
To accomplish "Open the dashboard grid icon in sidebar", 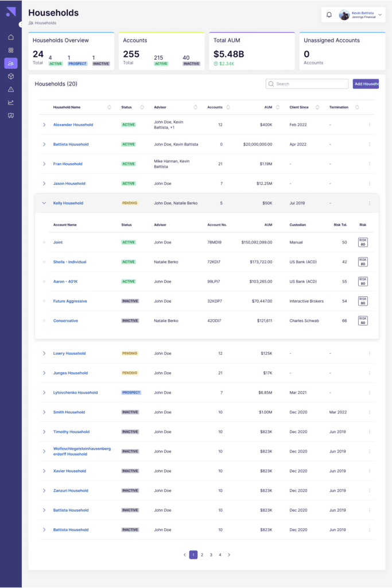I will pos(10,50).
